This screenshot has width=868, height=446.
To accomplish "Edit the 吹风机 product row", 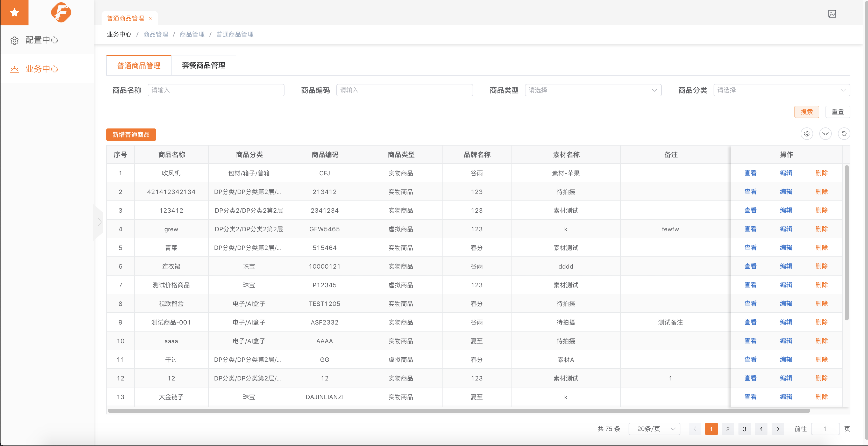I will tap(786, 173).
